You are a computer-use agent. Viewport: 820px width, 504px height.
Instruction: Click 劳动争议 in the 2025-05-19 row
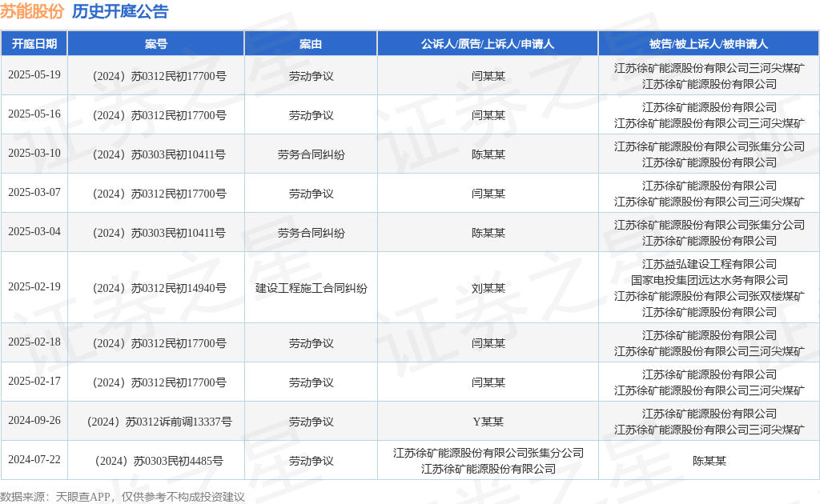[312, 76]
